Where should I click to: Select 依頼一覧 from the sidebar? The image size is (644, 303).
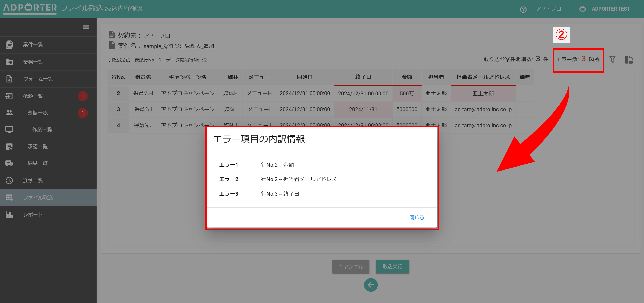click(x=48, y=96)
